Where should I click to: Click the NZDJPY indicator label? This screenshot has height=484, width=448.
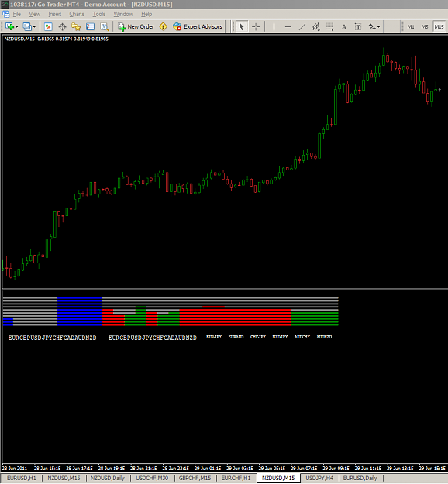coord(280,337)
